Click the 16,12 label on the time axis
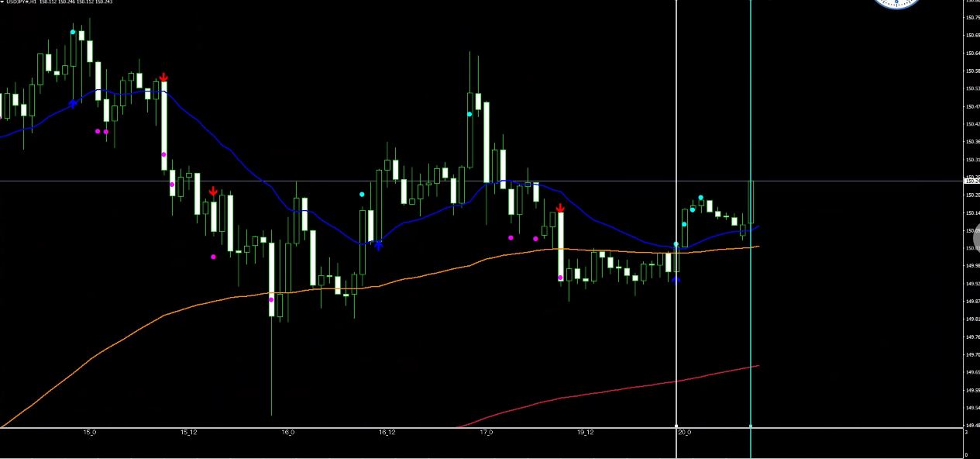The height and width of the screenshot is (459, 980). 387,433
